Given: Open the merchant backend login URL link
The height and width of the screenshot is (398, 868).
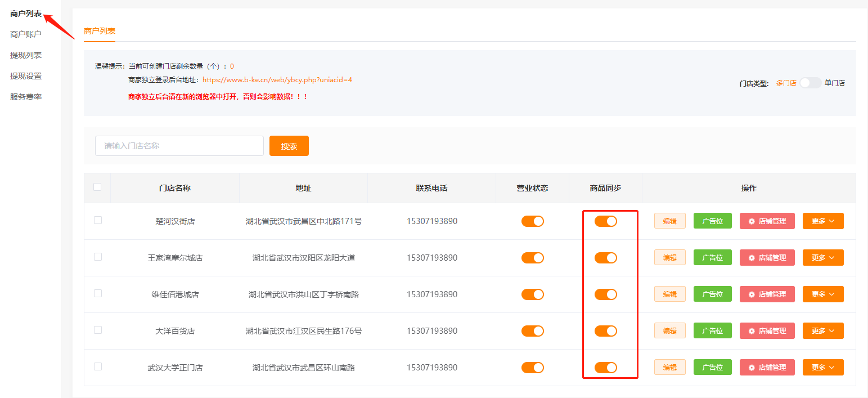Looking at the screenshot, I should [x=277, y=80].
